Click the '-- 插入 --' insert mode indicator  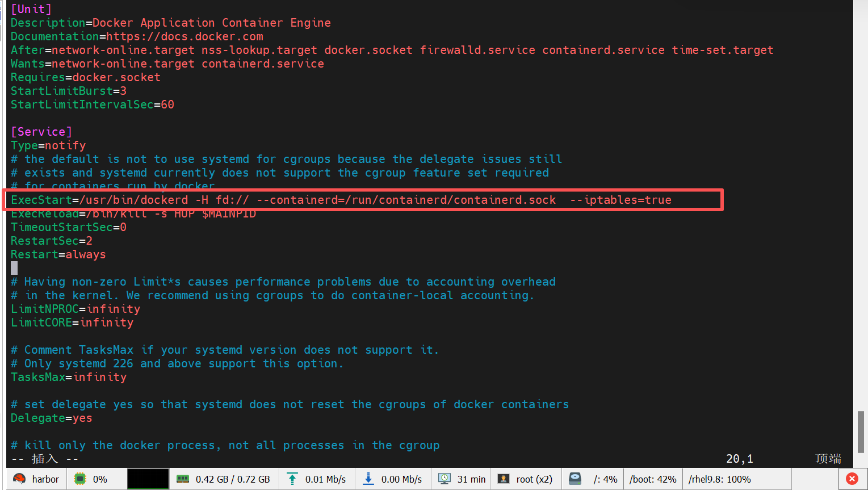click(x=45, y=459)
